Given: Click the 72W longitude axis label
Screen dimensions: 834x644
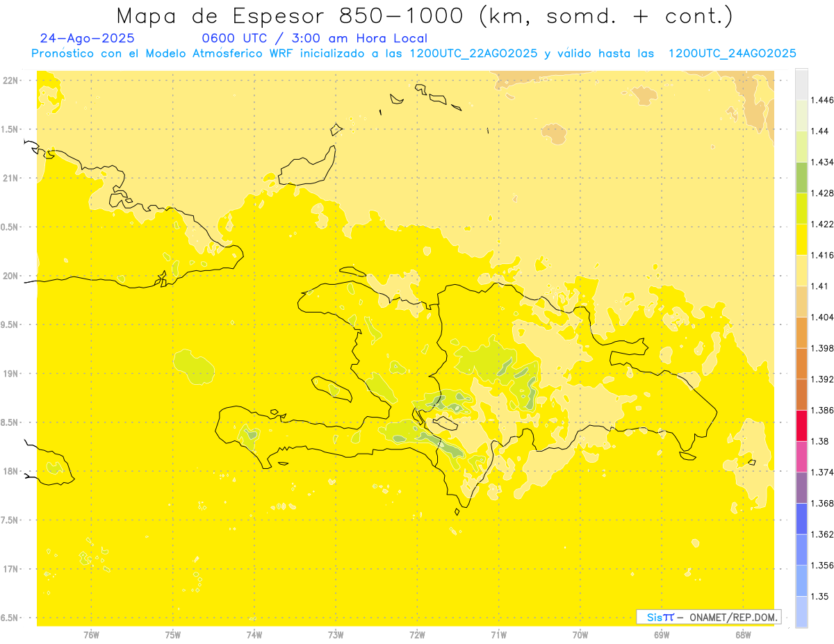Looking at the screenshot, I should 417,635.
